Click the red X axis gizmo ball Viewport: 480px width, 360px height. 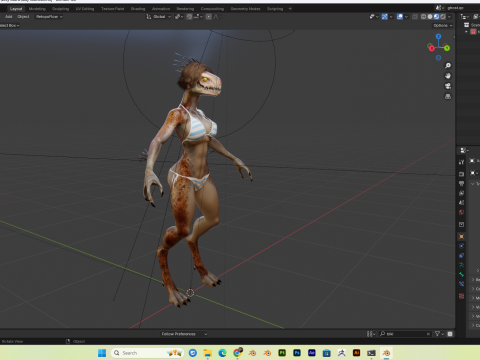[x=431, y=48]
